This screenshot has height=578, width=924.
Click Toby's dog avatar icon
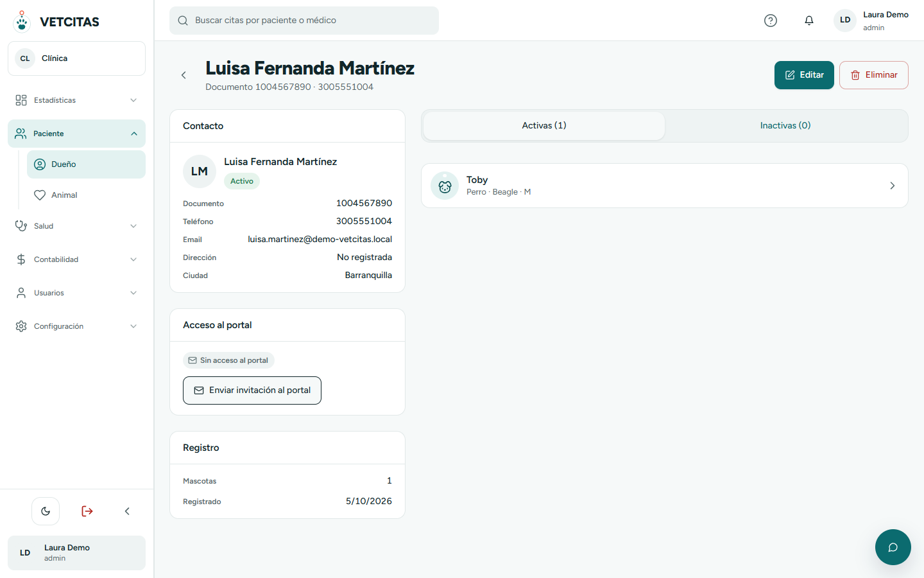point(445,186)
